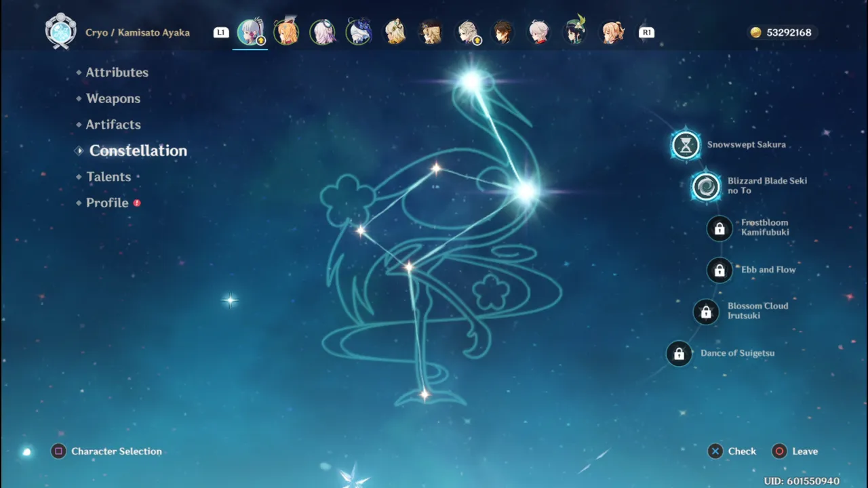Click the Check button prompt

tap(732, 451)
